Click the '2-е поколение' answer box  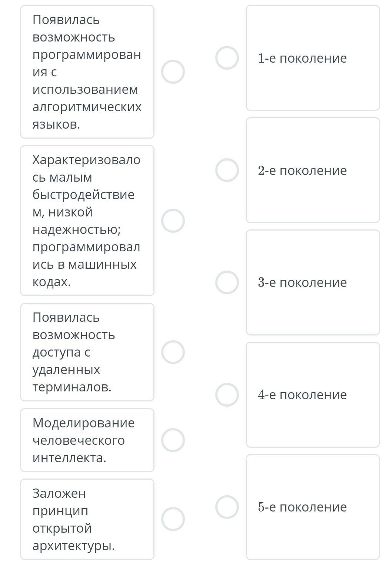point(313,171)
